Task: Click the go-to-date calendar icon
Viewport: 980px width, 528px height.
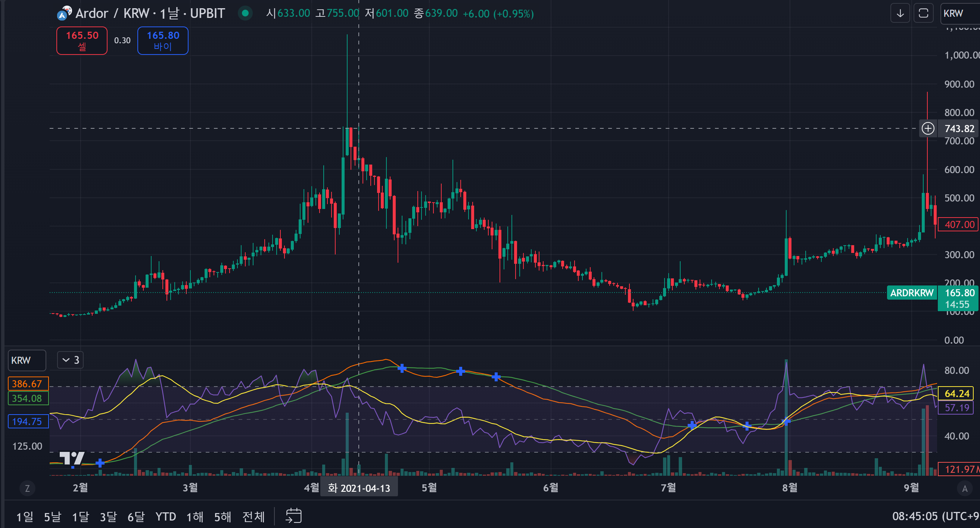Action: (293, 516)
